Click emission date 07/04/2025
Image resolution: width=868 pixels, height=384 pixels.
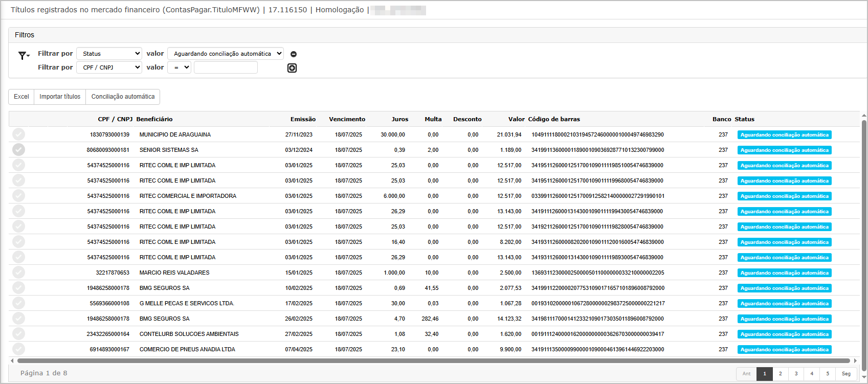(299, 350)
